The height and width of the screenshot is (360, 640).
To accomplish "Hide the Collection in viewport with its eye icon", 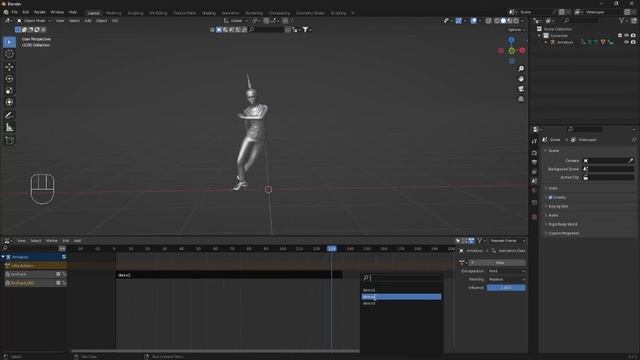I will 627,36.
